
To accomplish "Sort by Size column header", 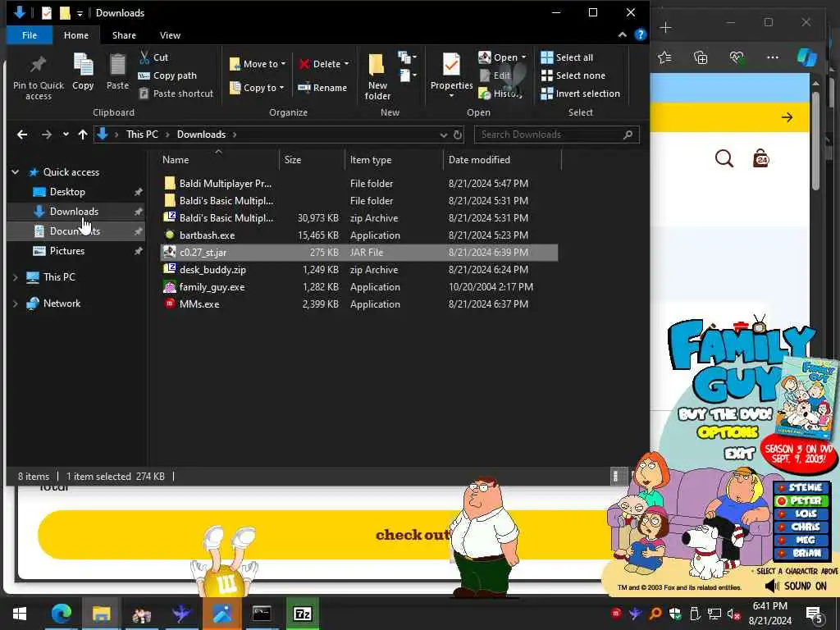I will [312, 160].
